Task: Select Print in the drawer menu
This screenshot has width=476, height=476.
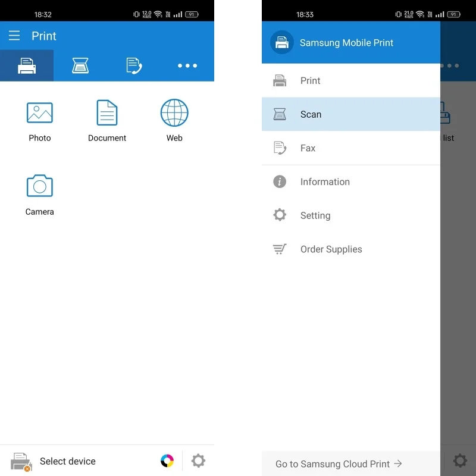Action: coord(351,80)
